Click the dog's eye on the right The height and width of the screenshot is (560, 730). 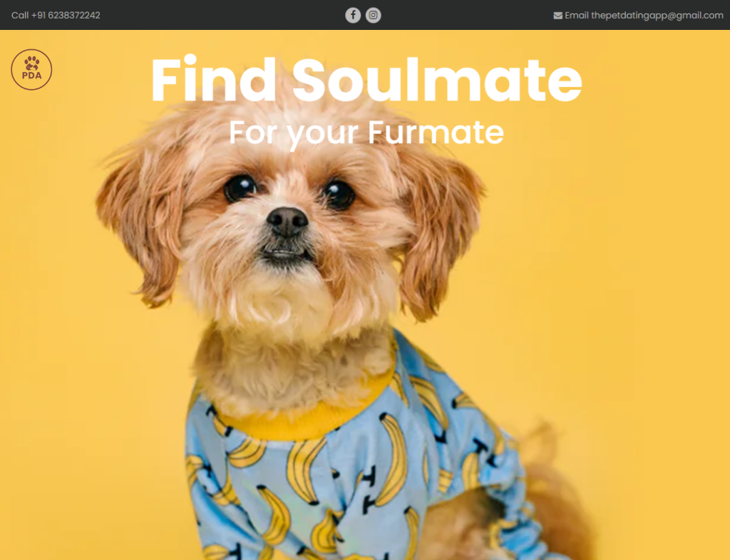pos(338,194)
